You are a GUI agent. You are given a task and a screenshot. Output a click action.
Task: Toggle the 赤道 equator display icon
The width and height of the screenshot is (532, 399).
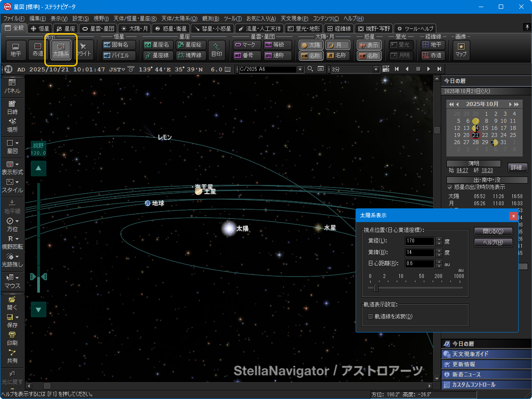tap(38, 49)
